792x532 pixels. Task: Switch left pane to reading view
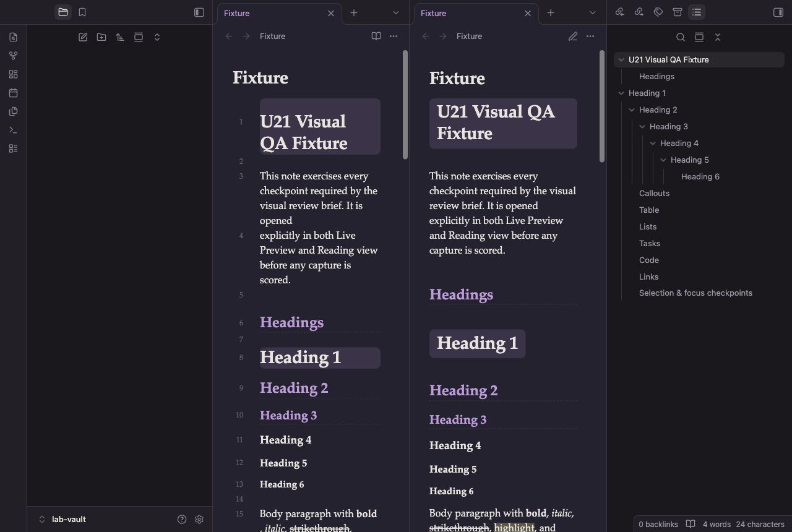tap(376, 36)
